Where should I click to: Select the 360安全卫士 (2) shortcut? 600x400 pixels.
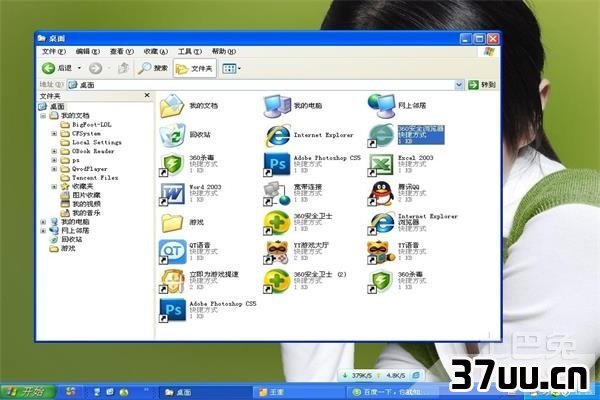click(277, 281)
